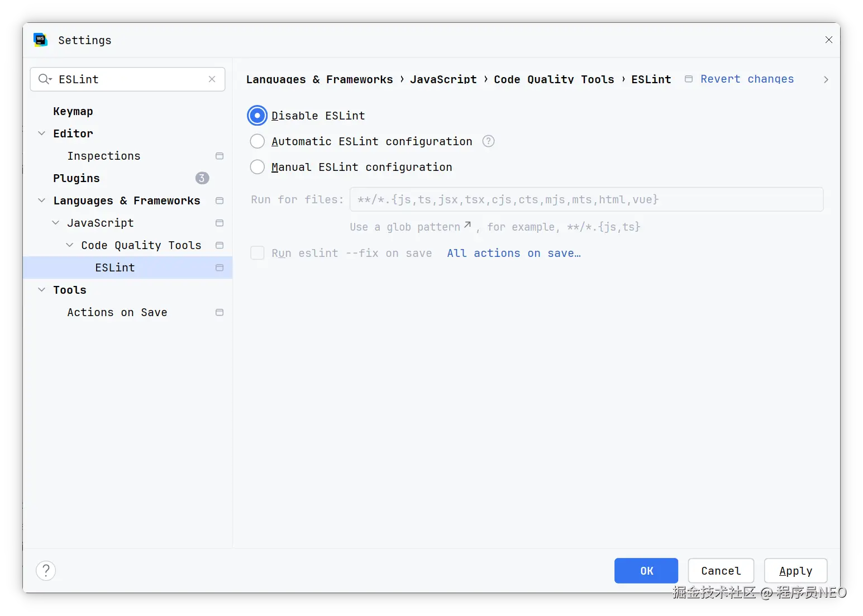Select Automatic ESLint configuration radio button
The image size is (863, 616).
[257, 141]
